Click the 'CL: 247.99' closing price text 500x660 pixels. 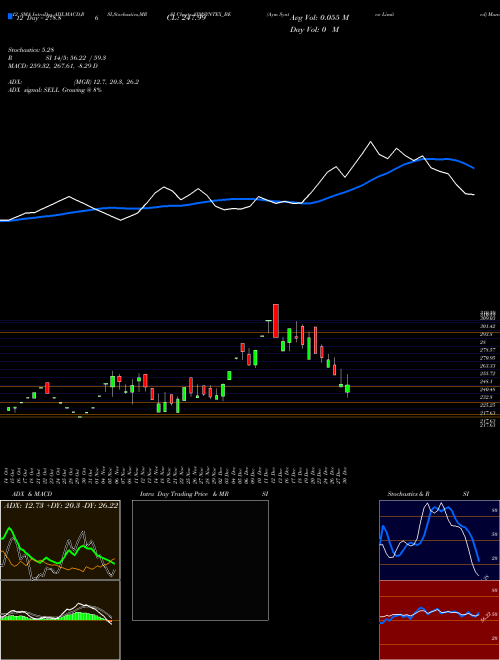click(184, 18)
